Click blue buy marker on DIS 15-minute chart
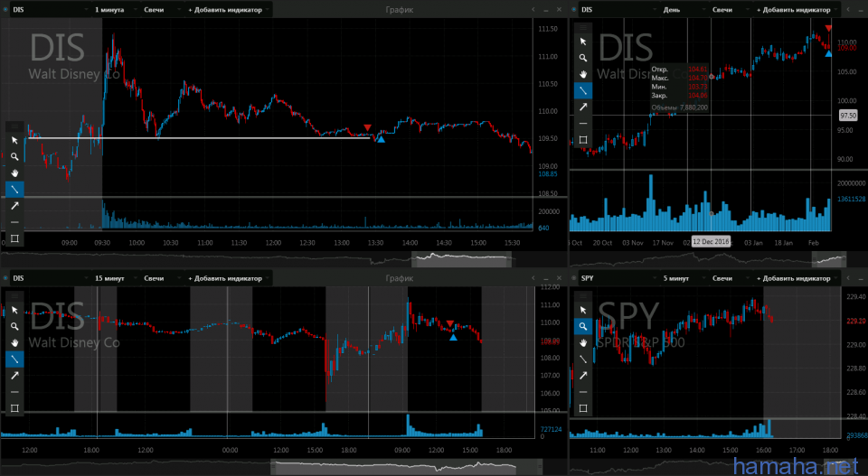Image resolution: width=868 pixels, height=476 pixels. pos(453,337)
